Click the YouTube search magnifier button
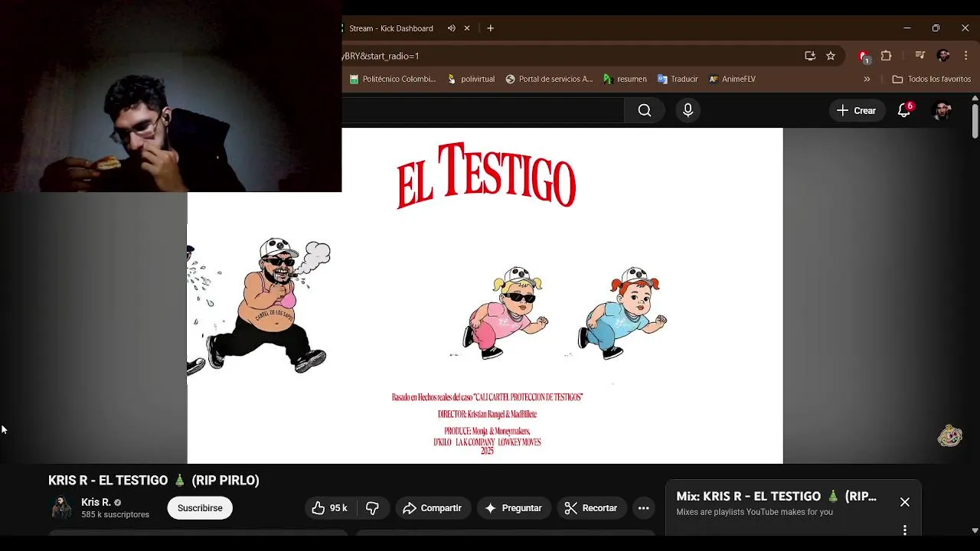Screen dimensions: 980x551 point(645,110)
